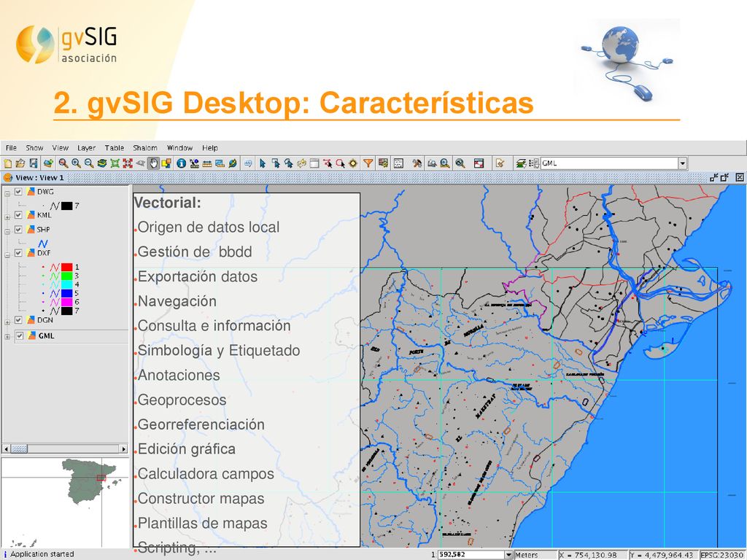Uncheck the DWG layer visibility checkbox

pos(18,192)
